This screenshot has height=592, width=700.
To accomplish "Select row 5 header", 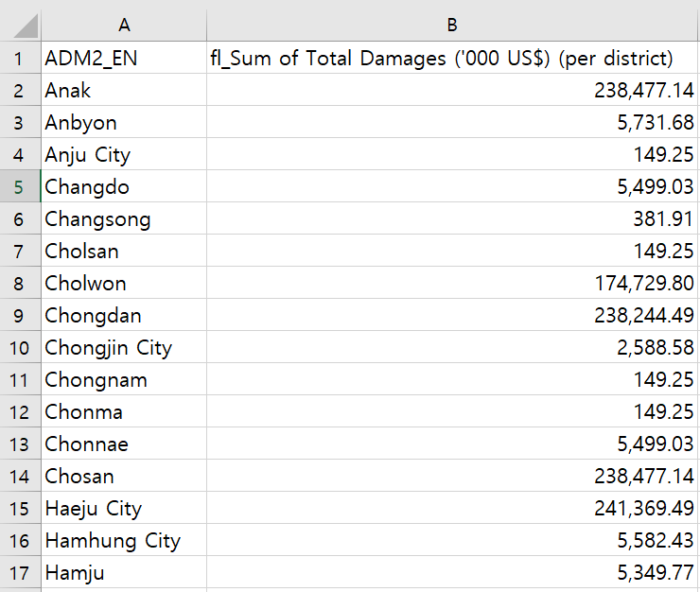I will (20, 186).
